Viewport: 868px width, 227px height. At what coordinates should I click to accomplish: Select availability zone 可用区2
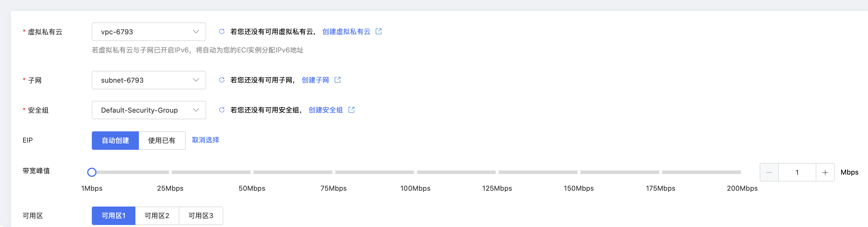point(157,216)
